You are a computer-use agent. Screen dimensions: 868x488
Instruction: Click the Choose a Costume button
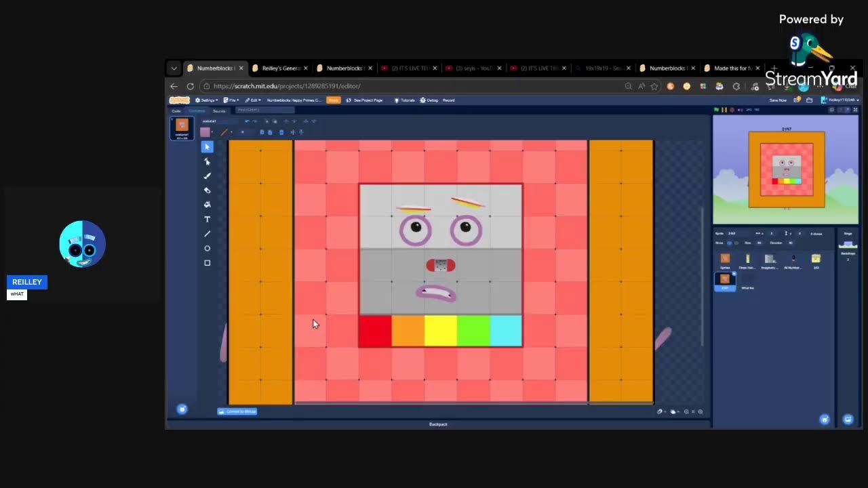tap(182, 409)
